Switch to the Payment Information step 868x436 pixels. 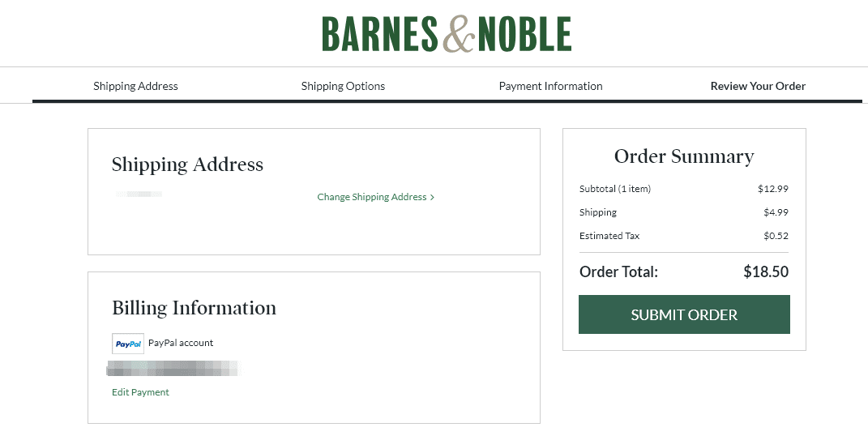pos(550,86)
